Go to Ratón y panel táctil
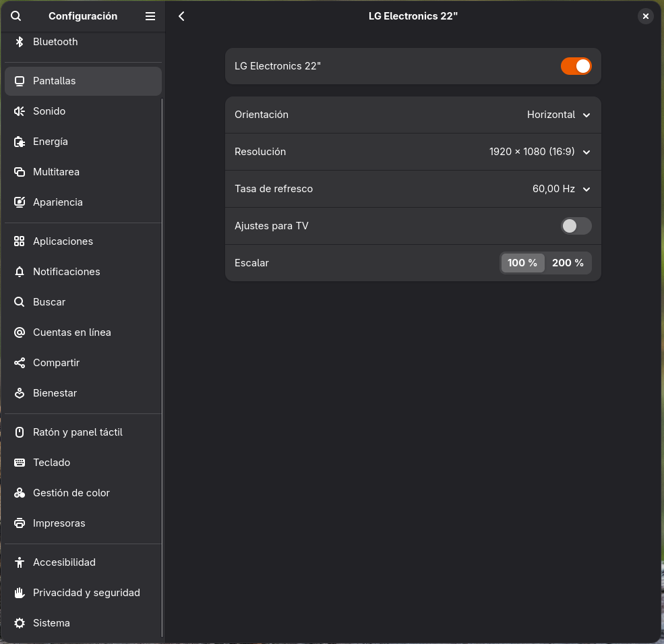Screen dimensions: 664x644 (78, 432)
